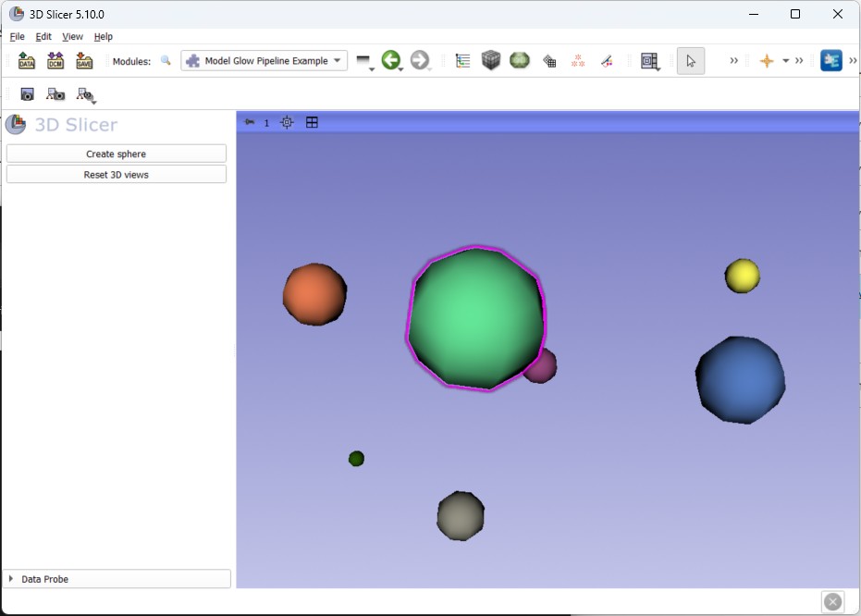Open the Volume Rendering cube icon
Screen dimensions: 861x616
(491, 61)
